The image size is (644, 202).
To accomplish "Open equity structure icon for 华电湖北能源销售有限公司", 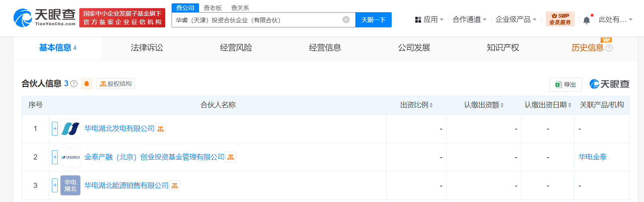I will coord(175,186).
